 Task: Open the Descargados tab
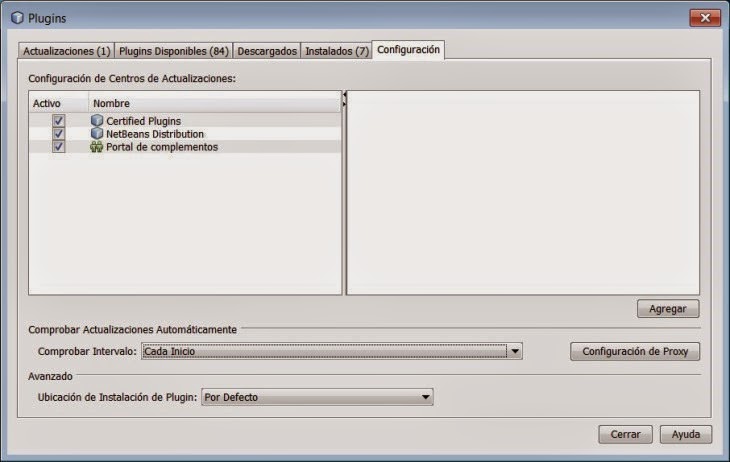[267, 51]
